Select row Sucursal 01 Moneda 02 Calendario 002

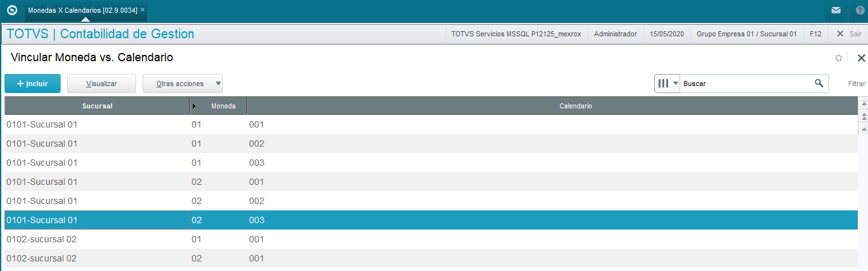tap(431, 201)
